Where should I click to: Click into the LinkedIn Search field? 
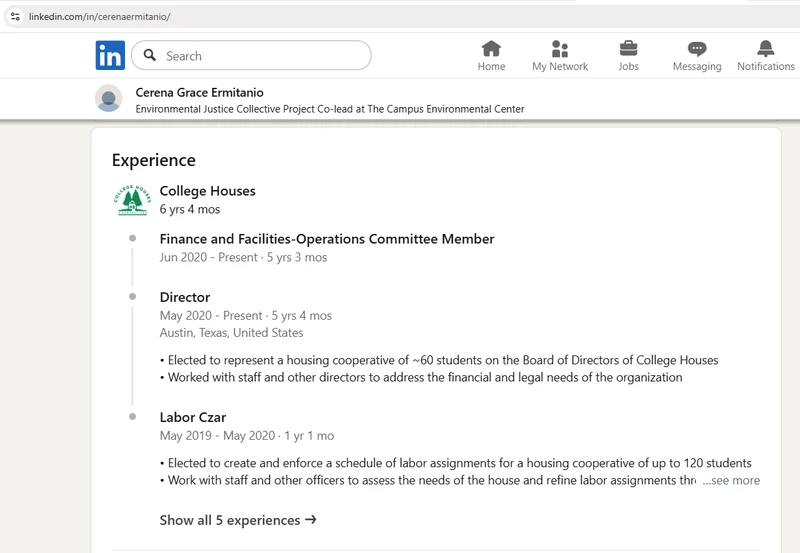pyautogui.click(x=260, y=56)
